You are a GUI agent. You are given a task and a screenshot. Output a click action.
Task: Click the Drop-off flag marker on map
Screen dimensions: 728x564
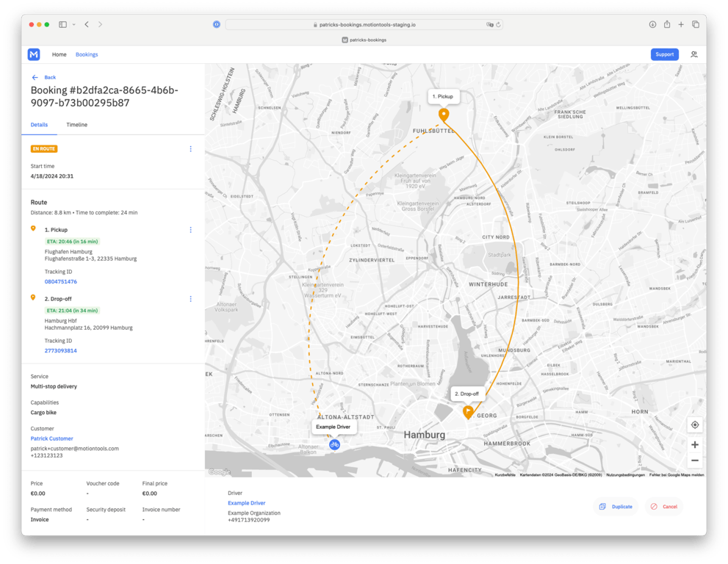pos(468,412)
